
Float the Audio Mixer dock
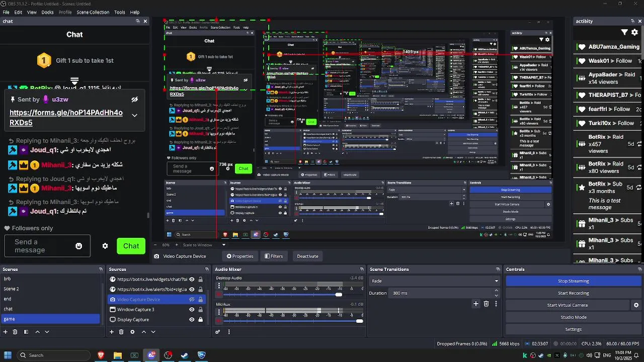362,269
